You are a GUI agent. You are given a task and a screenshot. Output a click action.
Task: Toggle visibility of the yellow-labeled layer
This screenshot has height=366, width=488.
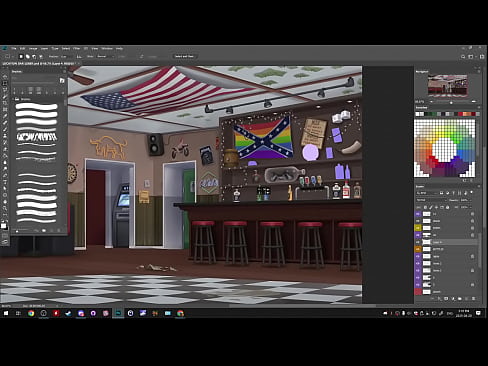[418, 228]
